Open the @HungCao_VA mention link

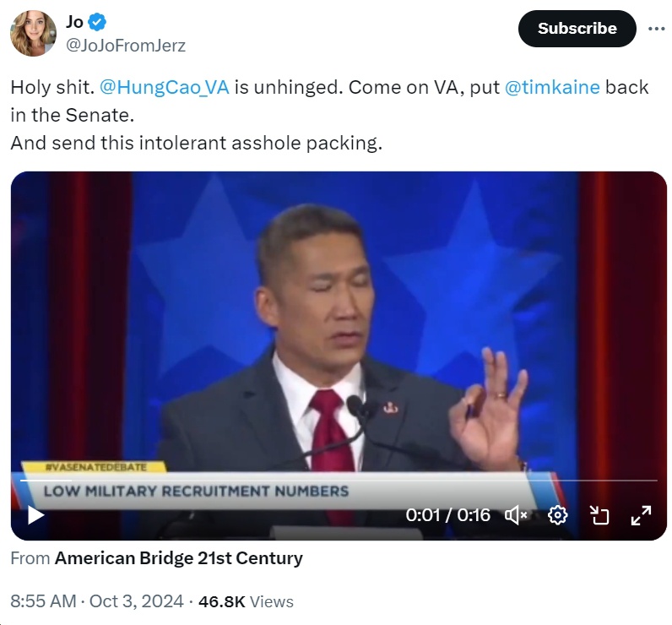point(165,87)
